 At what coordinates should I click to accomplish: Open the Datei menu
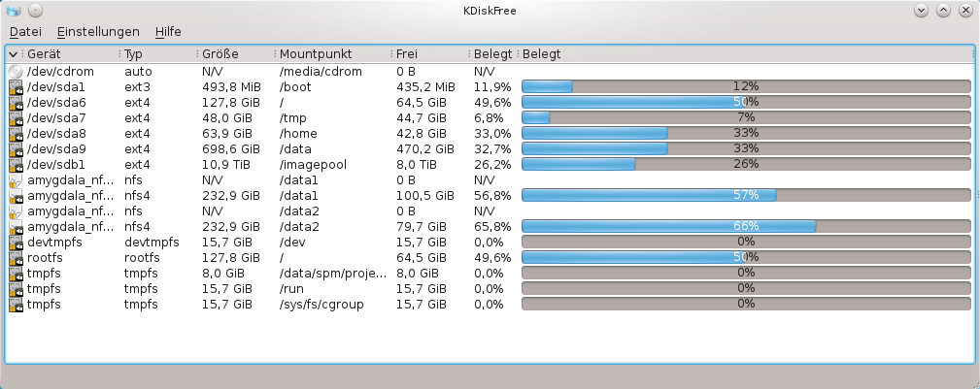[25, 32]
